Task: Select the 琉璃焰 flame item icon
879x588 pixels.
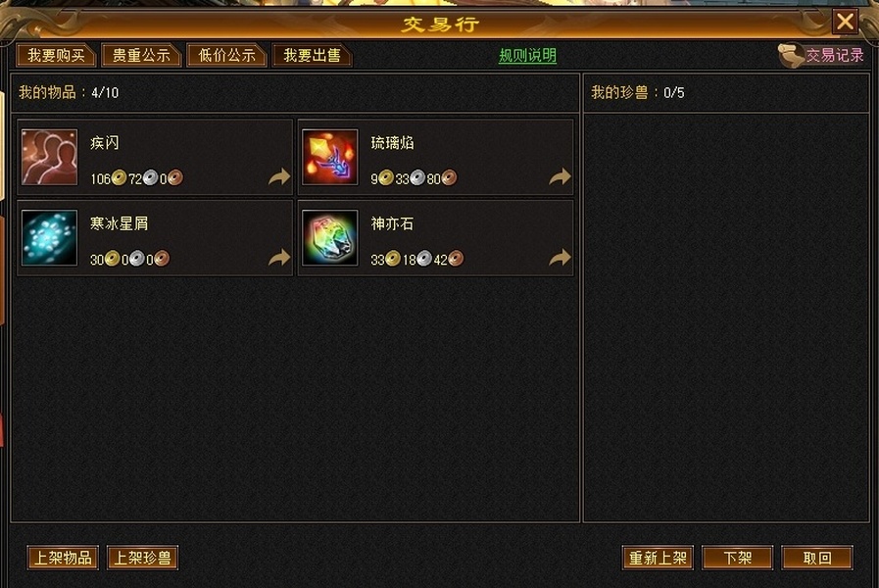Action: click(x=329, y=157)
